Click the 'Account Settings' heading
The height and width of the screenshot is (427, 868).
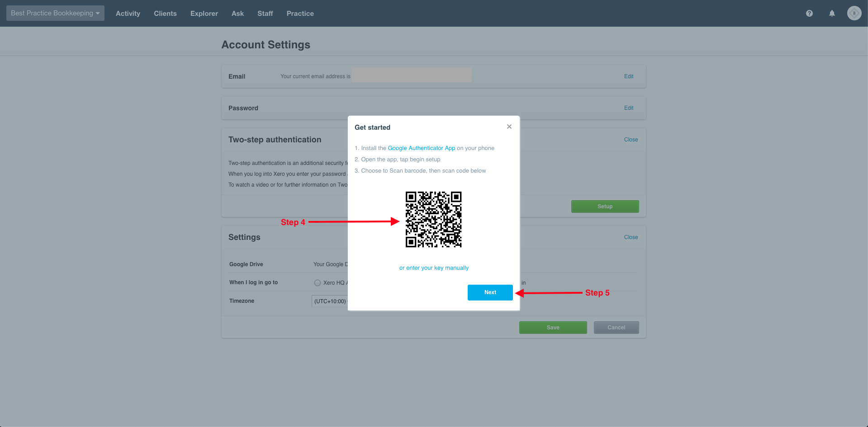(266, 45)
